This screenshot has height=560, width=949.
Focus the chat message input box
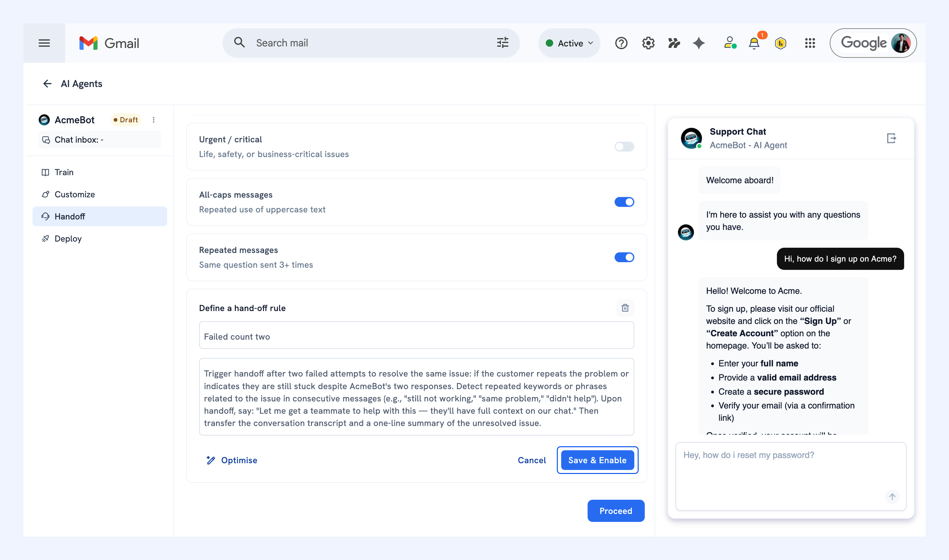tap(790, 476)
